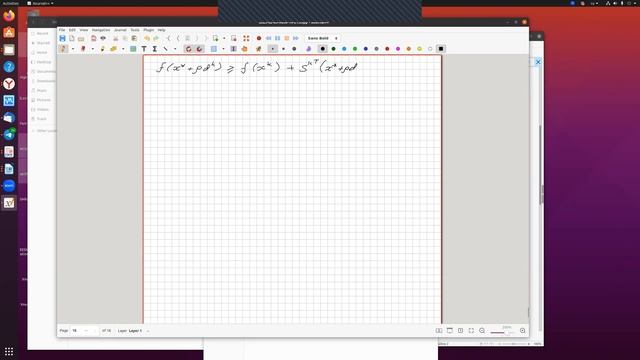Image resolution: width=640 pixels, height=360 pixels.
Task: Toggle the shape recognizer button
Action: coord(189,49)
